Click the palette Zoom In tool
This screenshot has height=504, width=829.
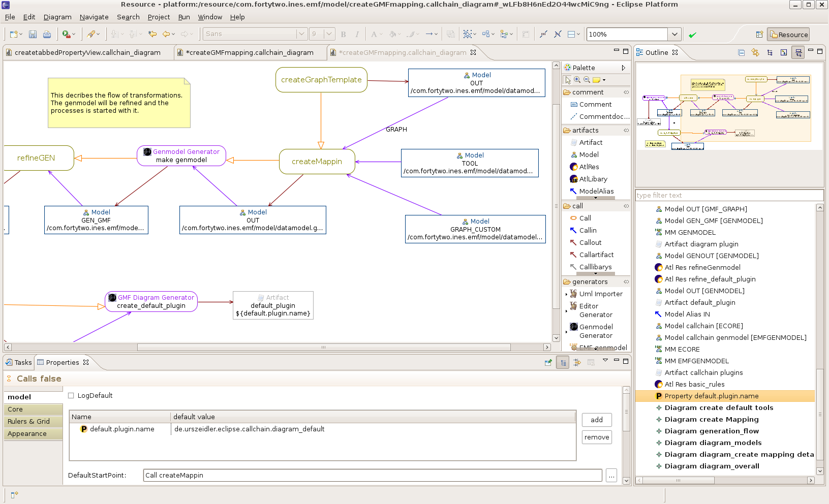(577, 80)
